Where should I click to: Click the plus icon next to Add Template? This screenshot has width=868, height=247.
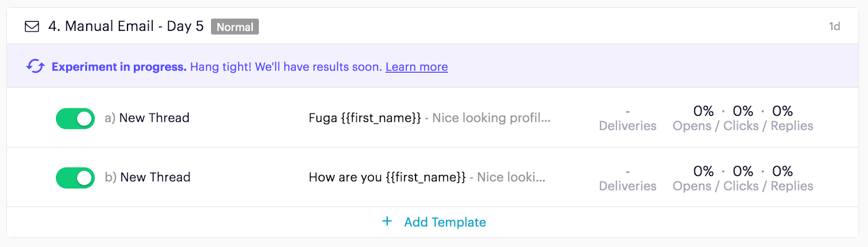(387, 222)
